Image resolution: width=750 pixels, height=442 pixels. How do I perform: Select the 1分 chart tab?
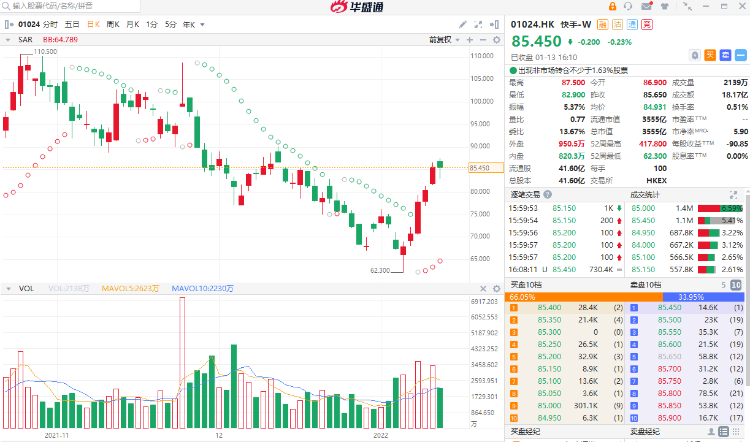click(152, 24)
